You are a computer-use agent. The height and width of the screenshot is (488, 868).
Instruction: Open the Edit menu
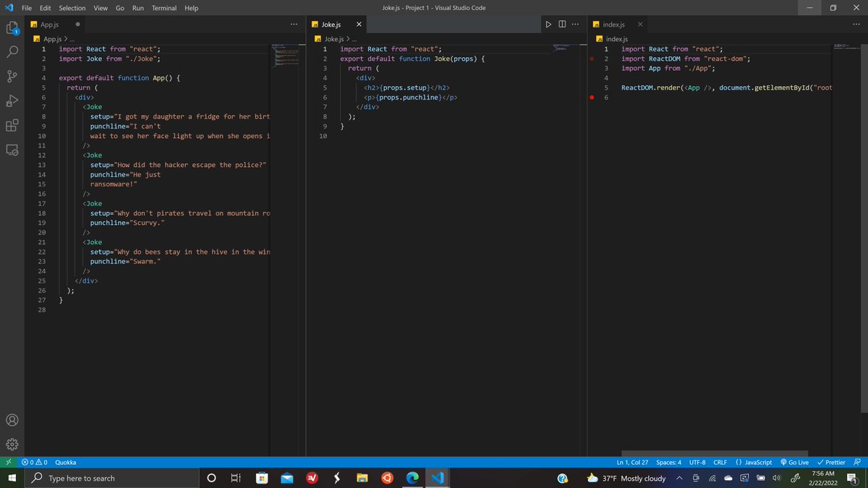pos(45,8)
